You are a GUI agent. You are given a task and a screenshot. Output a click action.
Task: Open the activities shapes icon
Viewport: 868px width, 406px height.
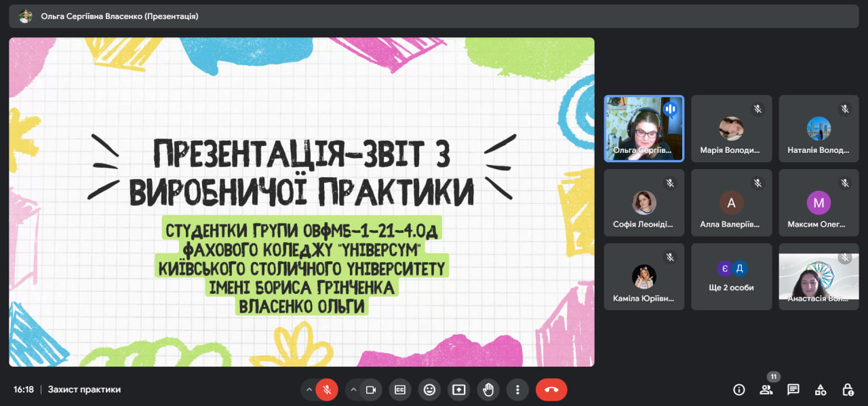pyautogui.click(x=821, y=390)
